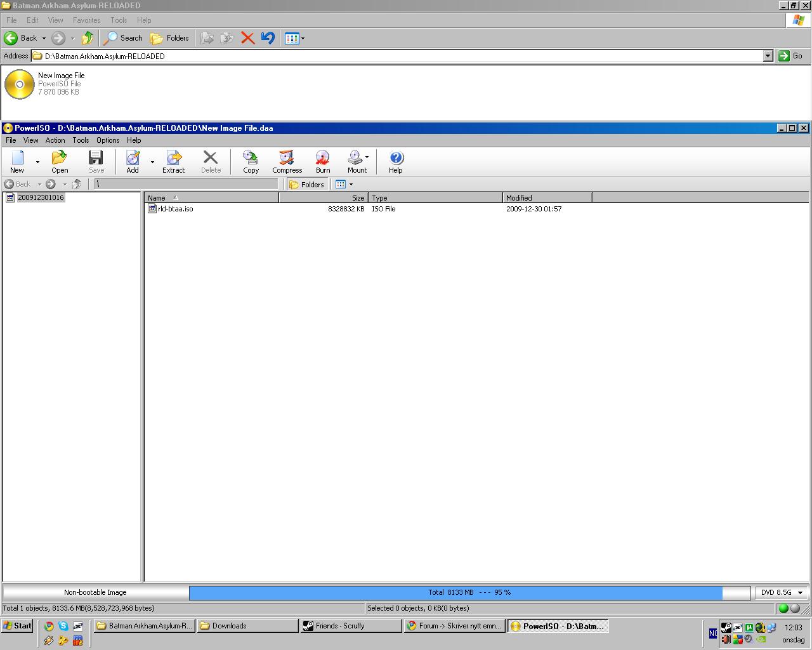Screen dimensions: 812x650
Task: Click the Extract toolbar icon
Action: pyautogui.click(x=173, y=161)
